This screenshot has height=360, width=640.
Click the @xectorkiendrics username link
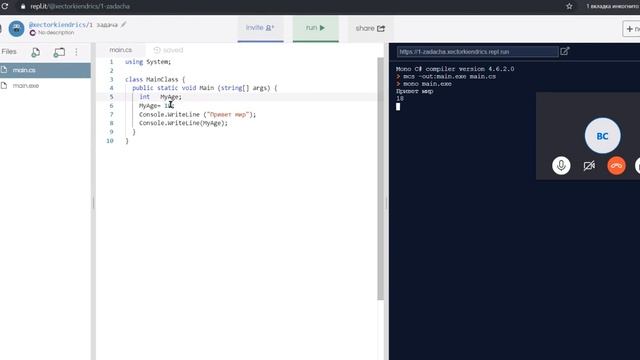[x=57, y=25]
